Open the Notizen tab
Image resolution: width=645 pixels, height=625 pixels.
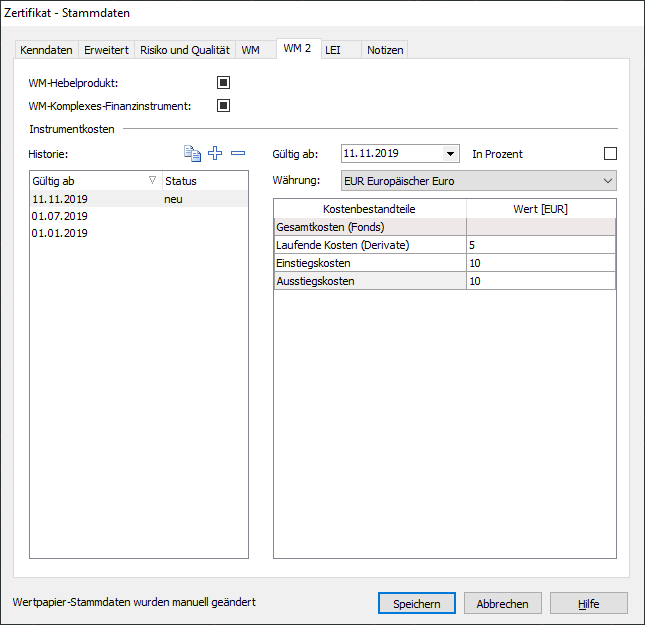(x=385, y=50)
